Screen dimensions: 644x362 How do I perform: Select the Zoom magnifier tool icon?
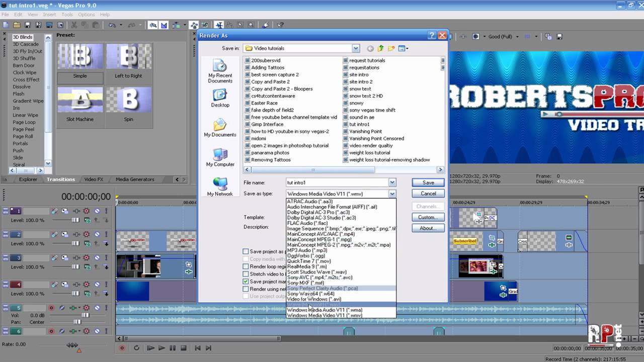tap(251, 25)
